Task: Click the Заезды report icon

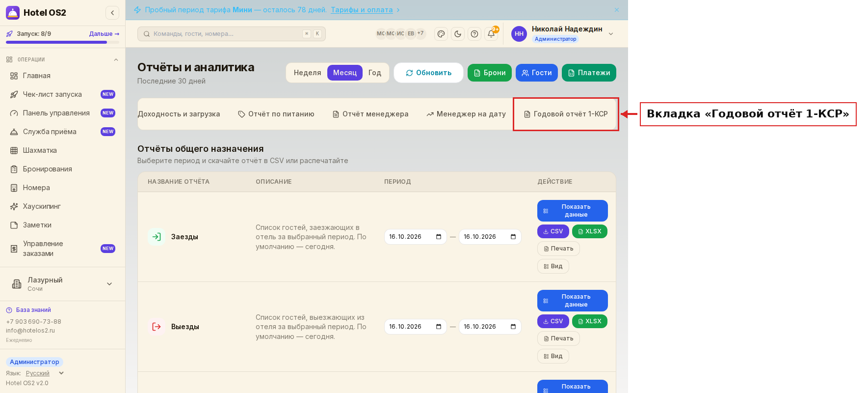Action: coord(157,237)
